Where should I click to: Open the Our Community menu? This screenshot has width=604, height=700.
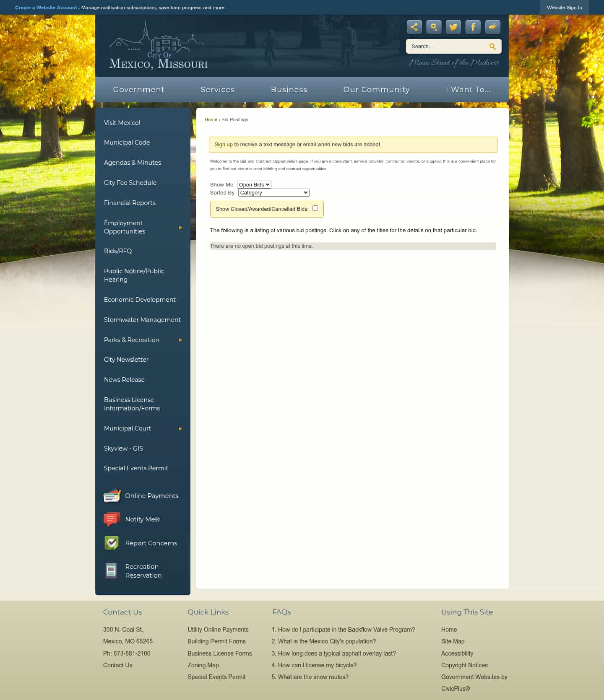point(376,89)
